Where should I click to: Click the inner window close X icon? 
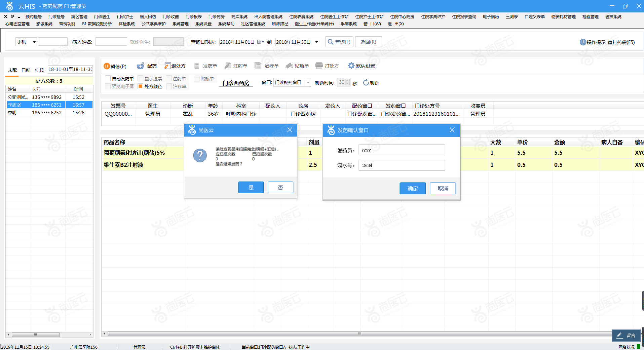(6, 16)
